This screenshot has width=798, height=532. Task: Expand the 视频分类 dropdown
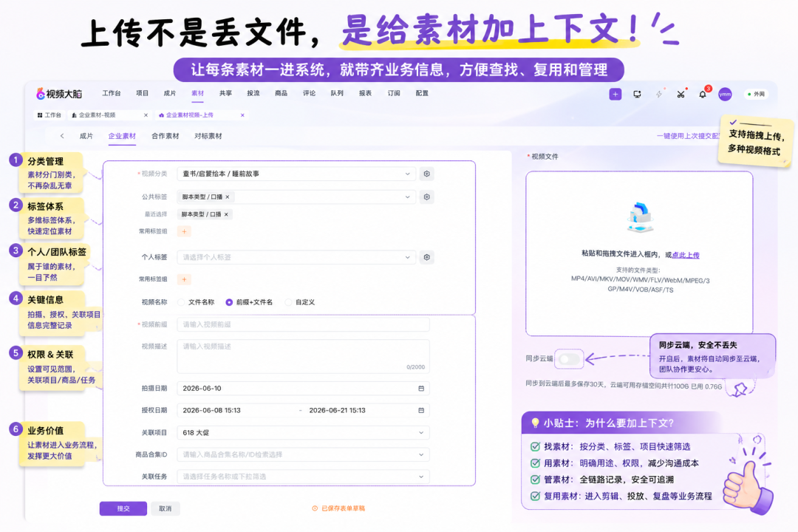point(296,174)
